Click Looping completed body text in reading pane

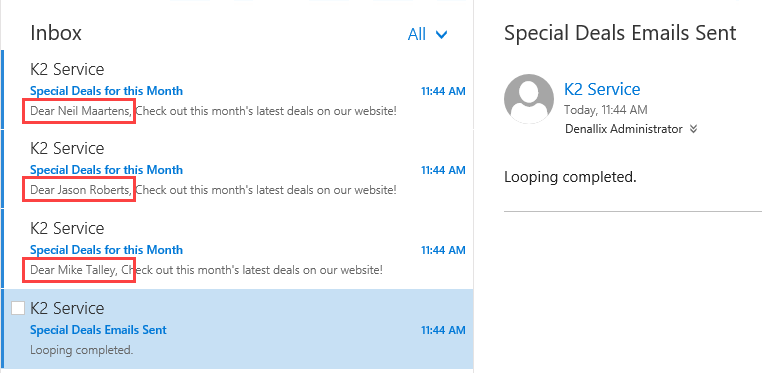point(570,177)
